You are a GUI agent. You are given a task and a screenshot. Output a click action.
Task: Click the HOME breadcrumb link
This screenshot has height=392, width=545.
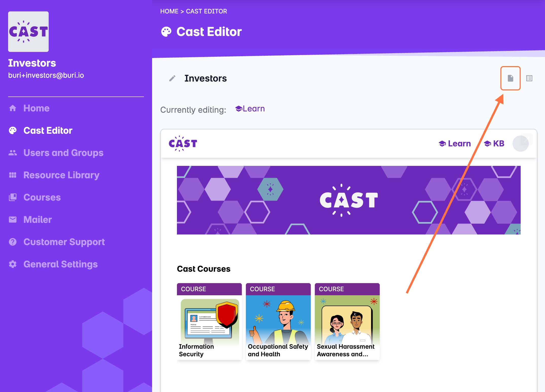tap(169, 11)
